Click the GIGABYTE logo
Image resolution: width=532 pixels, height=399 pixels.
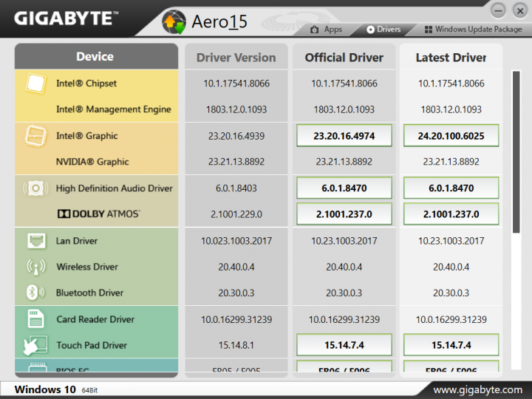(x=66, y=18)
